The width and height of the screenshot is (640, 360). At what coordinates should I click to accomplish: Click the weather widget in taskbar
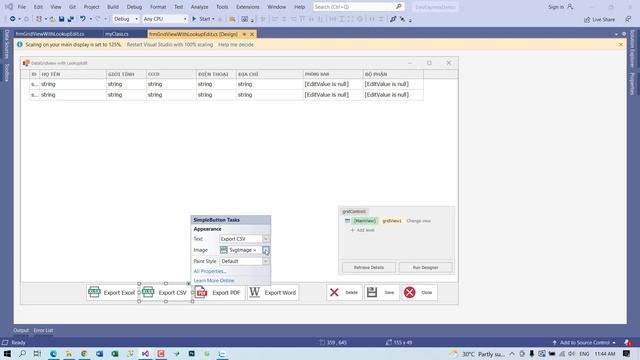coord(477,354)
